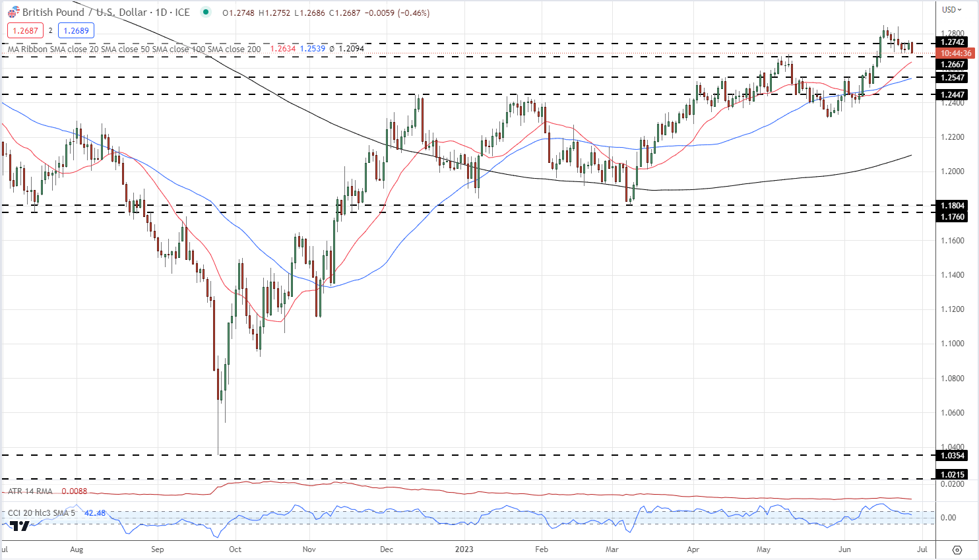Viewport: 979px width, 560px height.
Task: Click the May label on time axis
Action: [764, 549]
